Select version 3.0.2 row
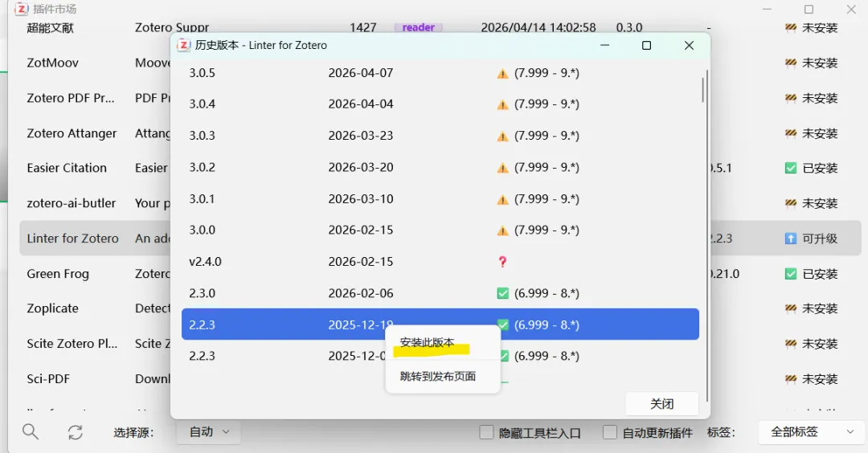 click(x=440, y=167)
